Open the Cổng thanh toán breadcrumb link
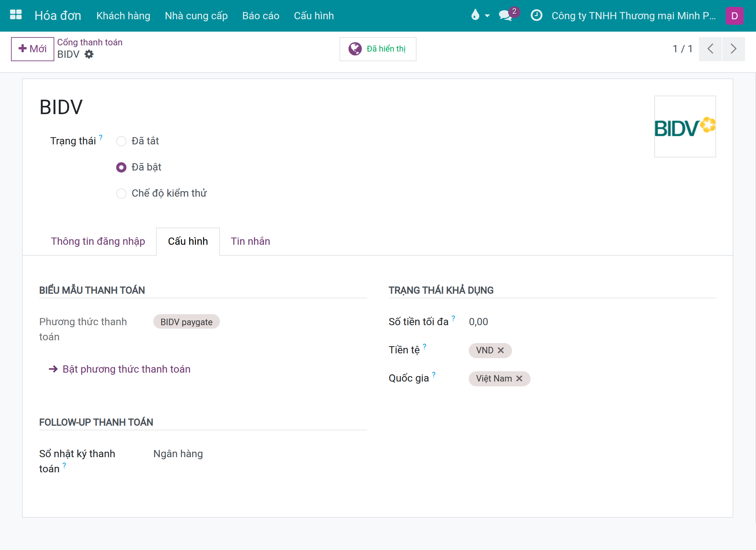 point(90,42)
